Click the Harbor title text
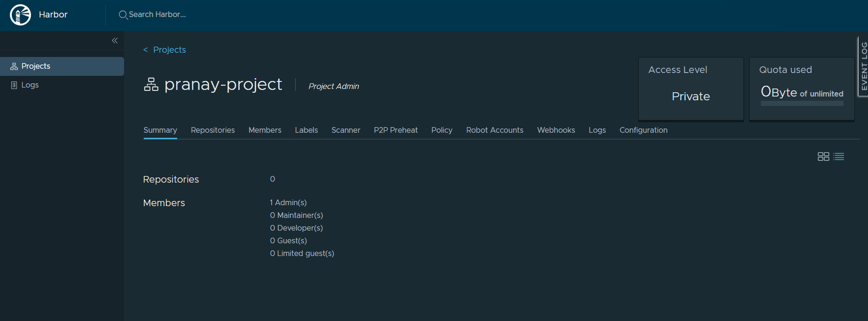The width and height of the screenshot is (868, 321). coord(53,15)
